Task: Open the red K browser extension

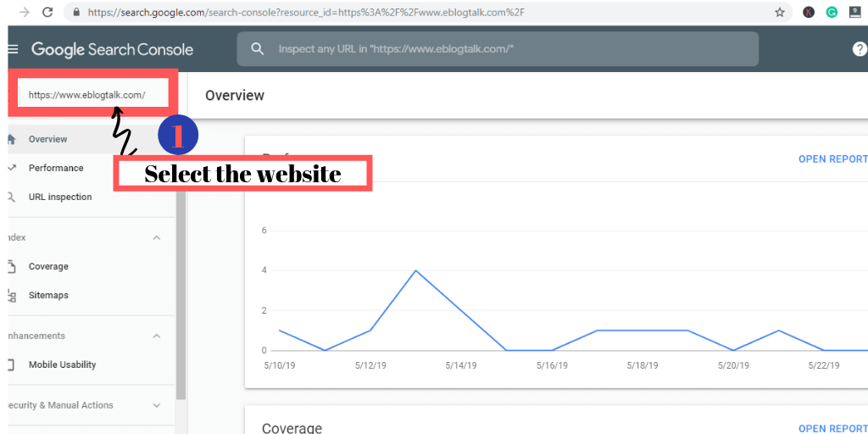Action: pyautogui.click(x=809, y=12)
